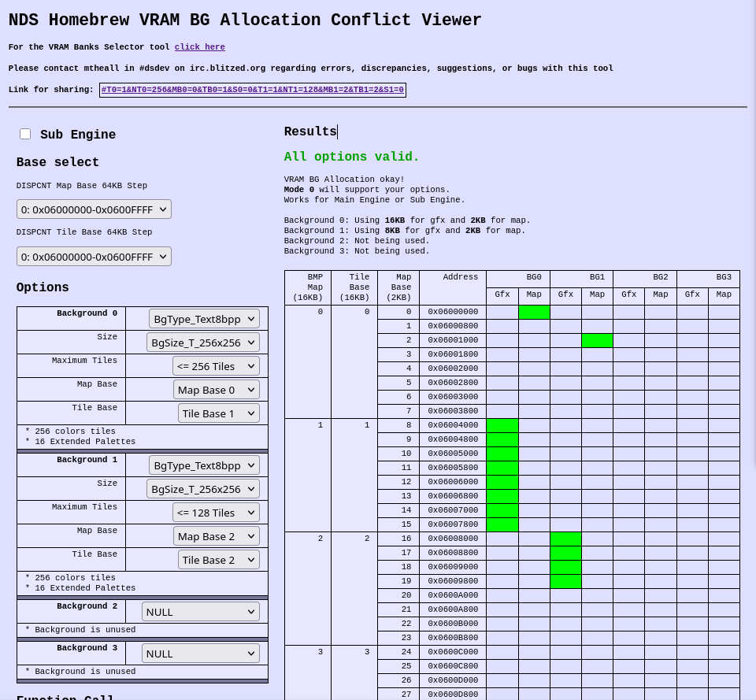Open the DISPCNT Tile Base 64KB Step dropdown
The image size is (756, 700).
pos(93,256)
